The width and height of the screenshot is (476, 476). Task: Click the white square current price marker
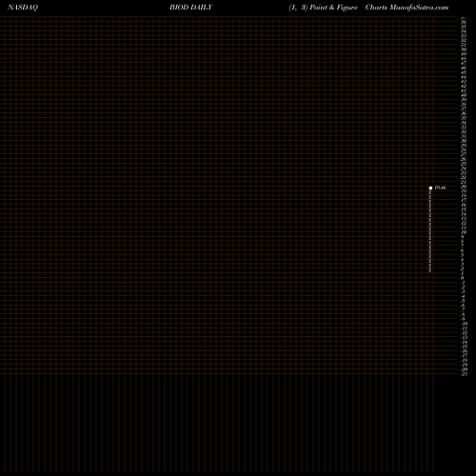click(x=430, y=188)
